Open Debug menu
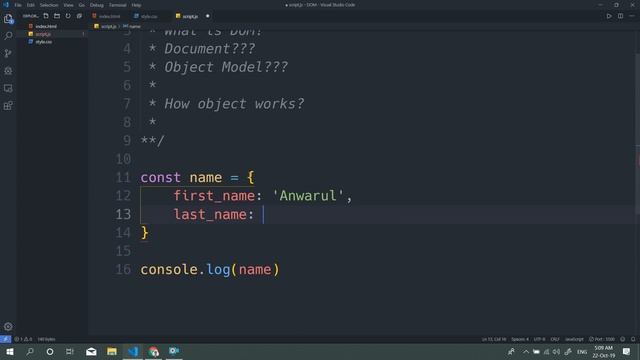Image resolution: width=640 pixels, height=360 pixels. click(97, 5)
